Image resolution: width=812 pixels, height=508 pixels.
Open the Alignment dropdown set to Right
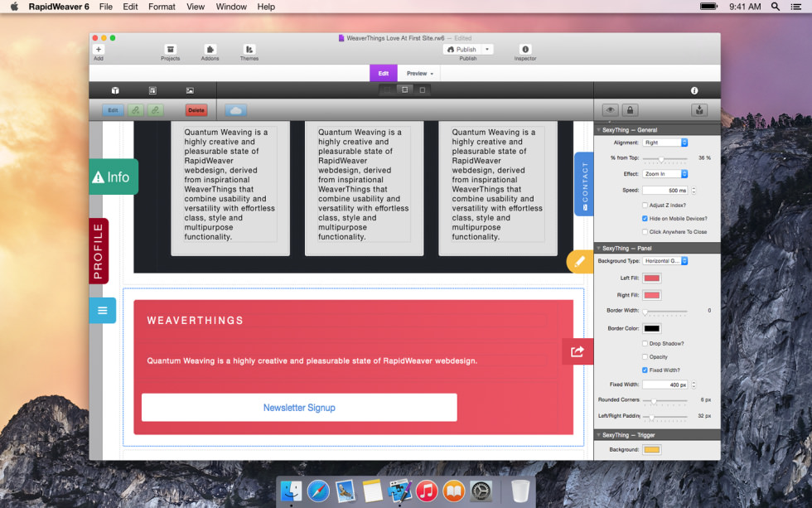(665, 143)
